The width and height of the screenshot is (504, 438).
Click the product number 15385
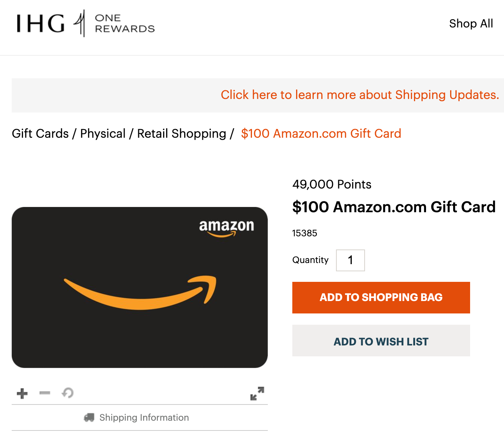pos(304,233)
